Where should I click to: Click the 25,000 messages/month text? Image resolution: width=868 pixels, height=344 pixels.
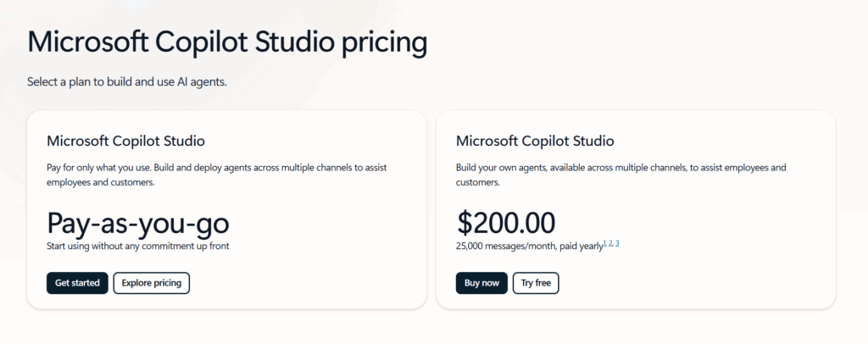[x=528, y=246]
